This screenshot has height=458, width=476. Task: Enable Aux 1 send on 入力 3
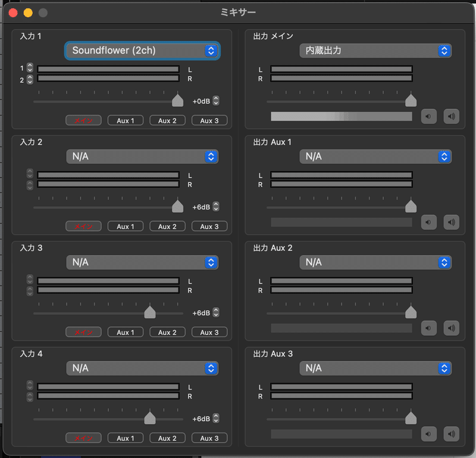pyautogui.click(x=126, y=332)
